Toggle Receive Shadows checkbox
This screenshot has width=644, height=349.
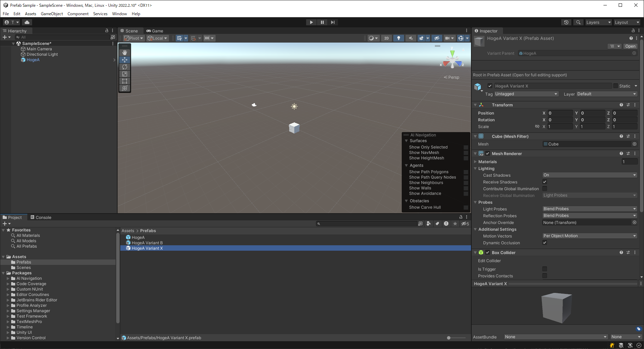[x=545, y=182]
